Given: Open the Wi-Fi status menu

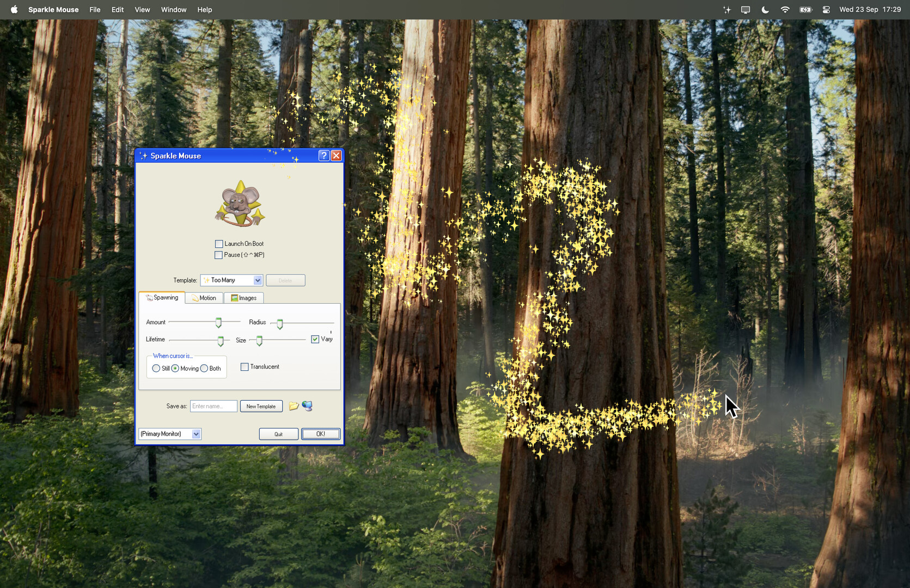Looking at the screenshot, I should click(x=785, y=9).
